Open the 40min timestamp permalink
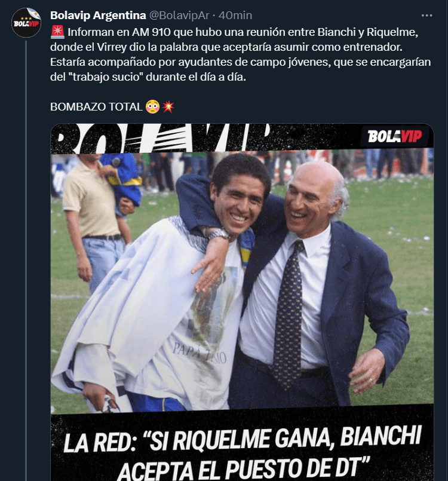 (x=235, y=16)
